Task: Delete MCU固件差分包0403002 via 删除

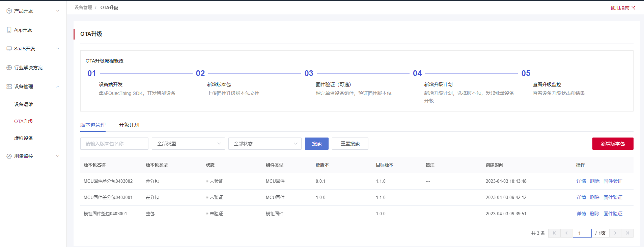Action: 594,181
